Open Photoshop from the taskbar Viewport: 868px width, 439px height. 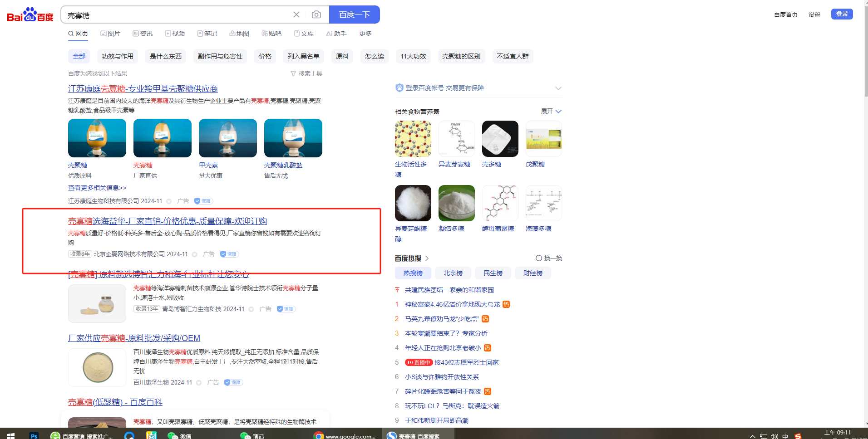[34, 435]
